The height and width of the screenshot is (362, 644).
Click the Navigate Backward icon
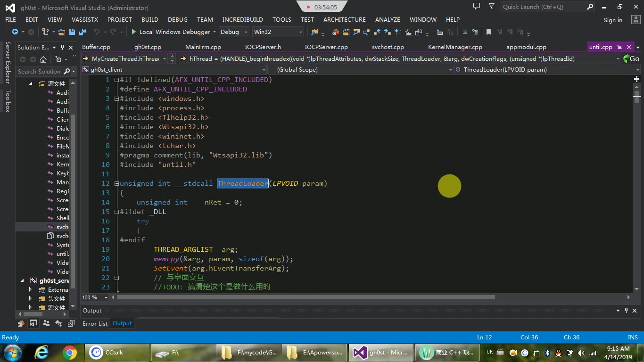[15, 32]
